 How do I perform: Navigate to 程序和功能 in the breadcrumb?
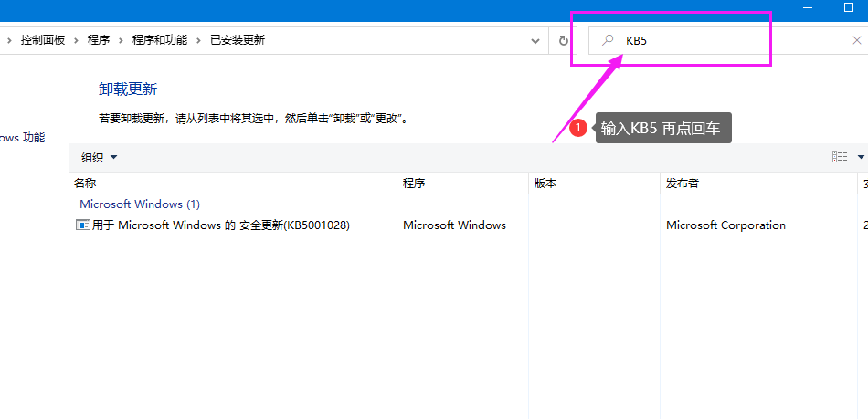(x=159, y=40)
